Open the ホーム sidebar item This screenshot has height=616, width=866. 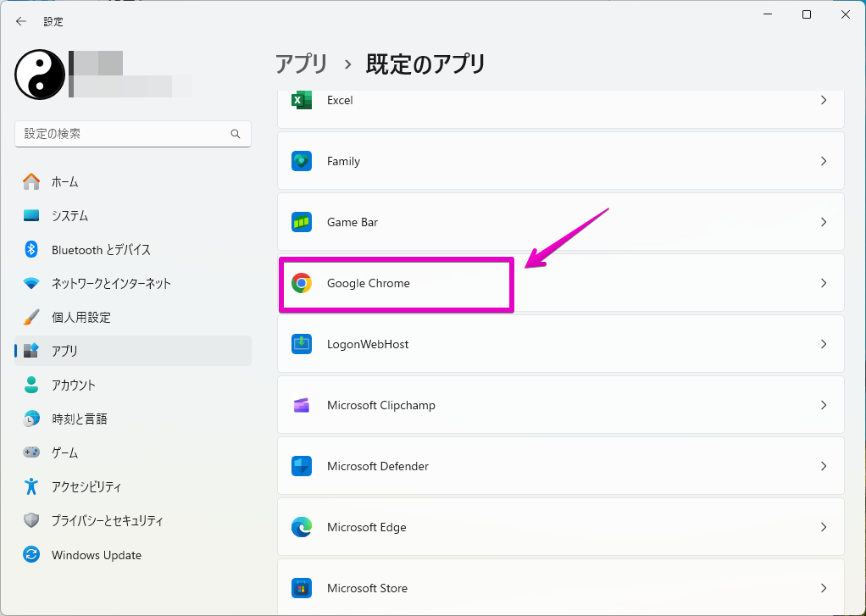click(x=132, y=182)
